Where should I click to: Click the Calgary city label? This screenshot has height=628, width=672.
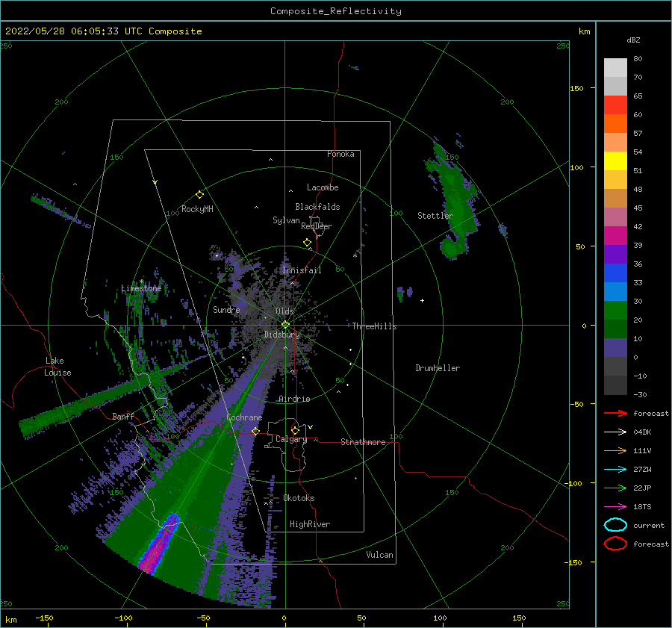click(x=291, y=439)
